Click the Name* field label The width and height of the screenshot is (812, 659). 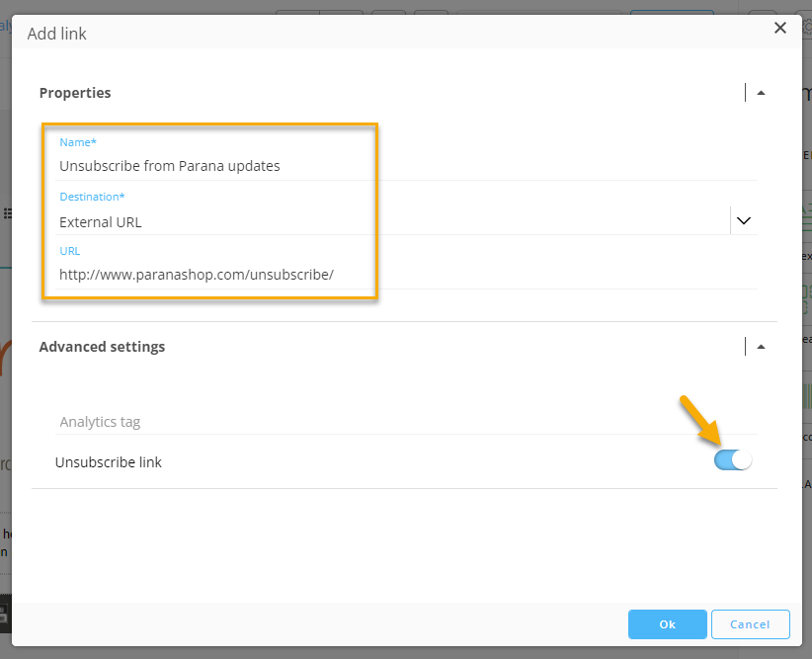point(78,142)
